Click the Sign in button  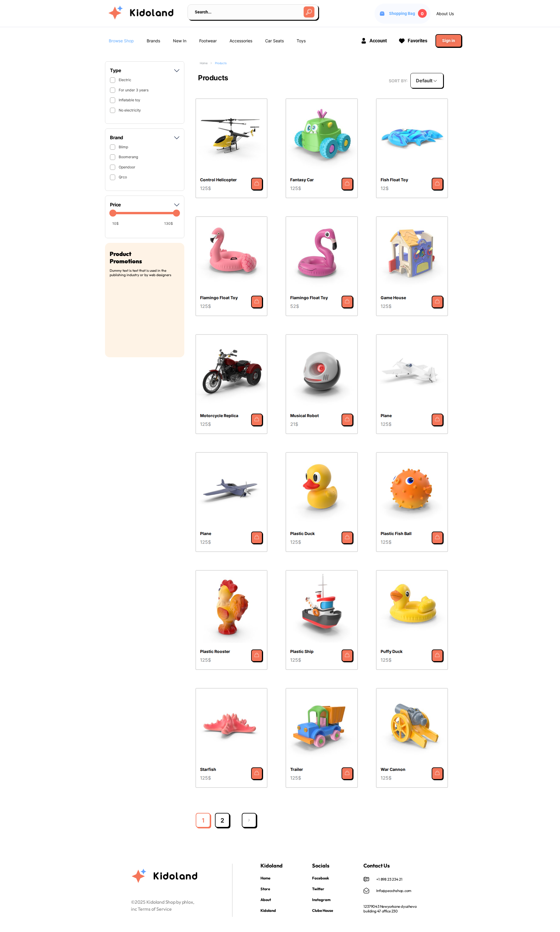(x=448, y=41)
